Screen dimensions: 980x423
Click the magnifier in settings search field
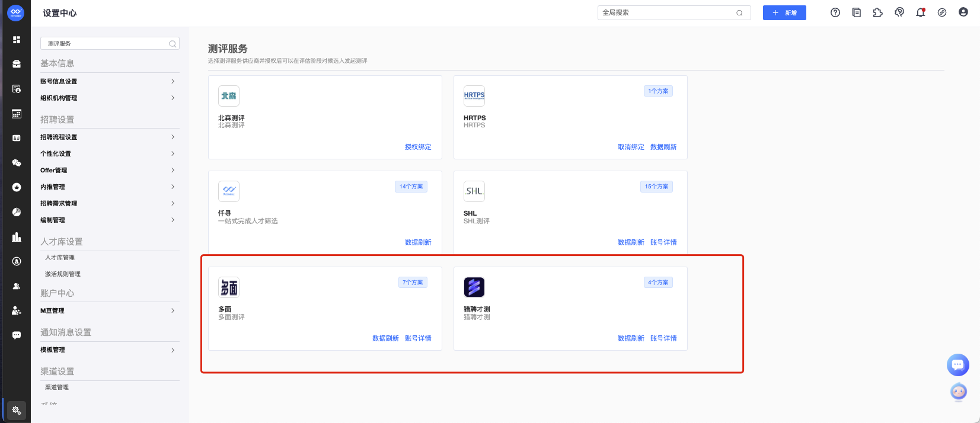173,44
